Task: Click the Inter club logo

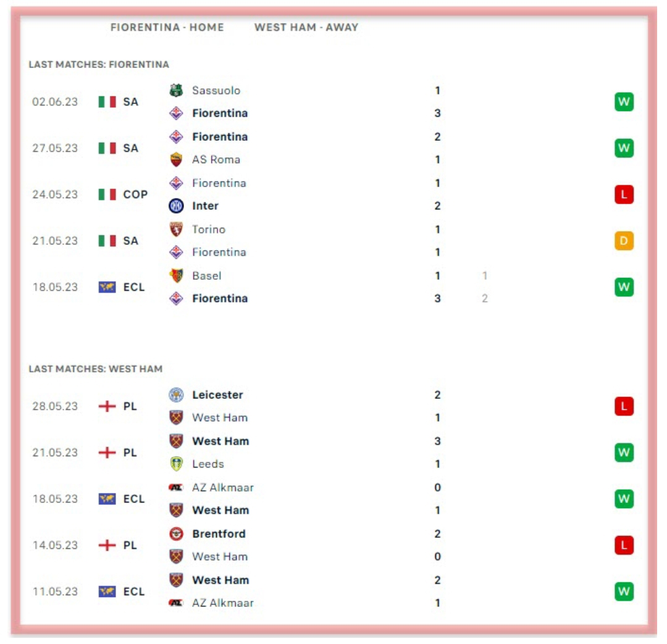Action: [x=176, y=206]
